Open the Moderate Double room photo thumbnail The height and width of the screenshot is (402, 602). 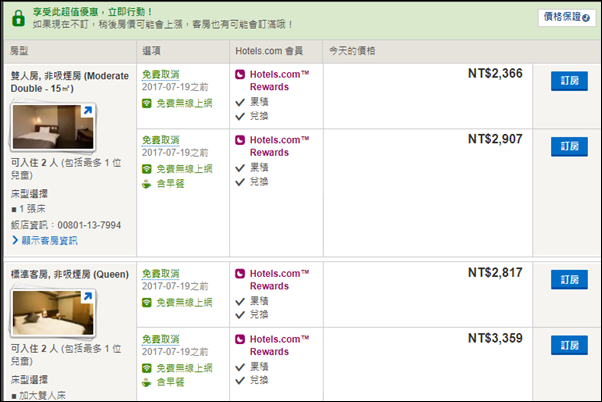(x=52, y=127)
